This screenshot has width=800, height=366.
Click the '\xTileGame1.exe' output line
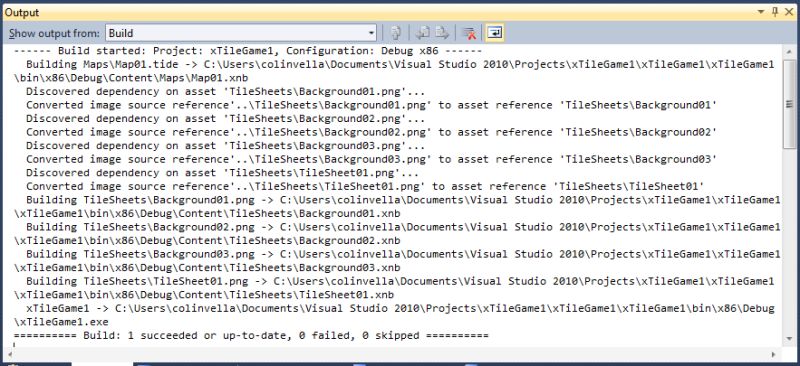click(x=61, y=322)
